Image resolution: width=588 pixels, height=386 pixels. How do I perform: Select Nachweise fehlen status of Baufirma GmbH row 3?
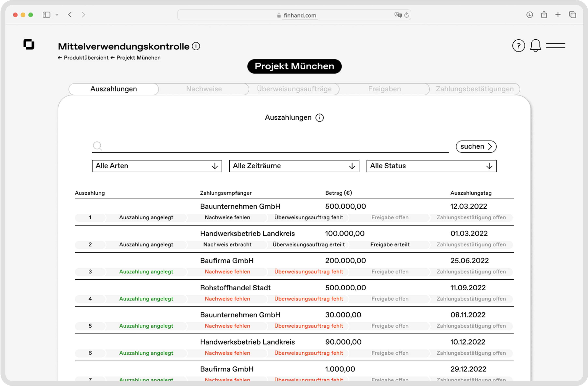pyautogui.click(x=227, y=271)
